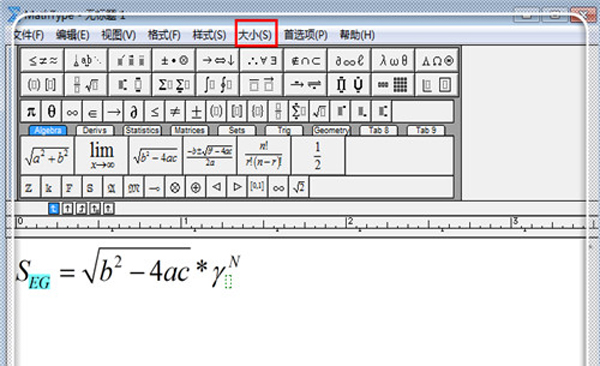Switch to the Geometry tab
This screenshot has width=600, height=366.
coord(331,131)
